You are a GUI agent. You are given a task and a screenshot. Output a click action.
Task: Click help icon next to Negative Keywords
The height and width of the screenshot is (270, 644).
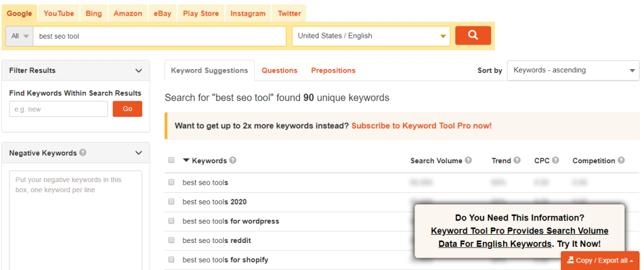pyautogui.click(x=83, y=153)
